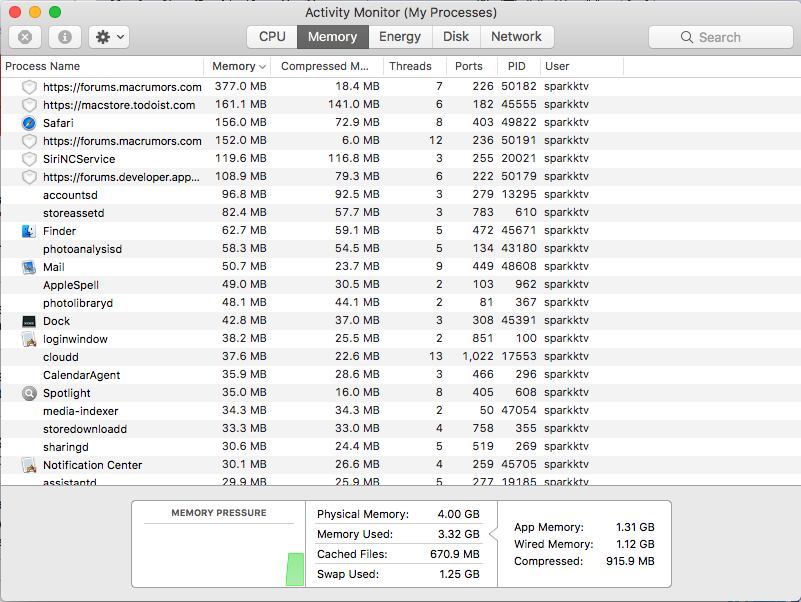Screen dimensions: 801x602
Task: Click the Finder process icon
Action: [29, 231]
